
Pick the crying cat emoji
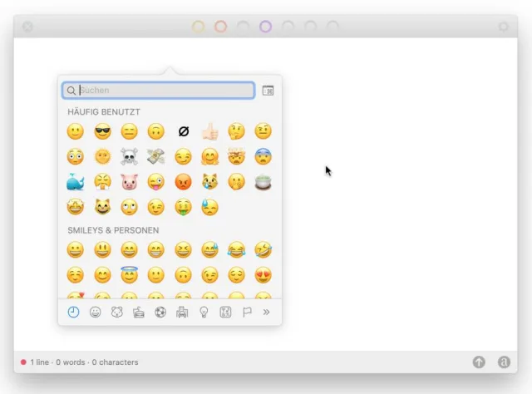210,181
